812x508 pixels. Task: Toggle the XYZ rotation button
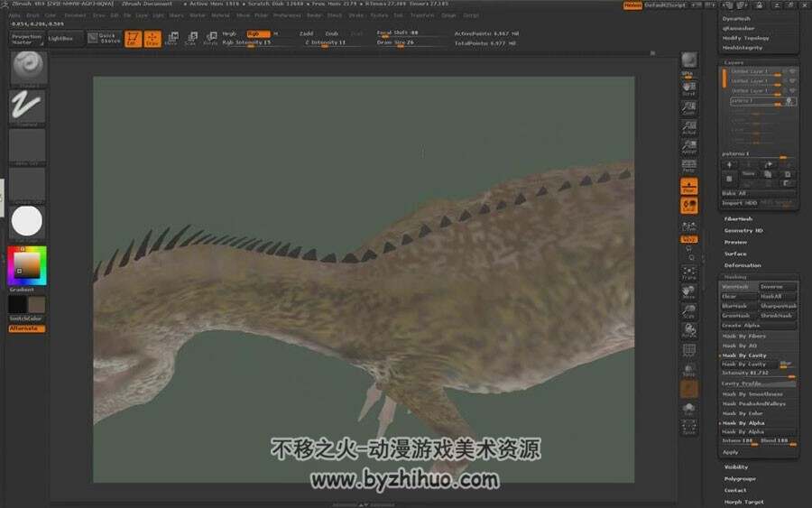coord(688,240)
